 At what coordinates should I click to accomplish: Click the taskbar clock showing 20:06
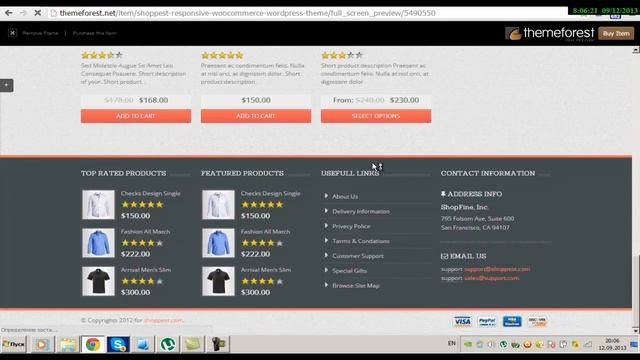tap(612, 344)
